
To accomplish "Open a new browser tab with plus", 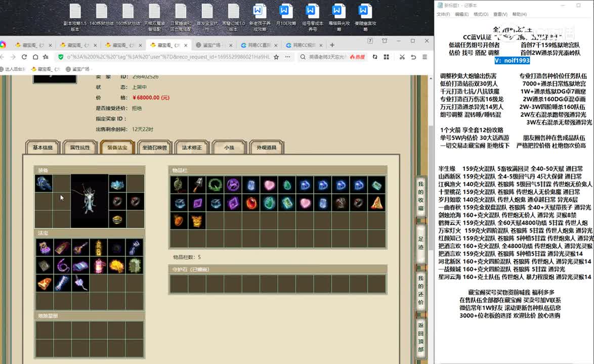I will pos(332,45).
